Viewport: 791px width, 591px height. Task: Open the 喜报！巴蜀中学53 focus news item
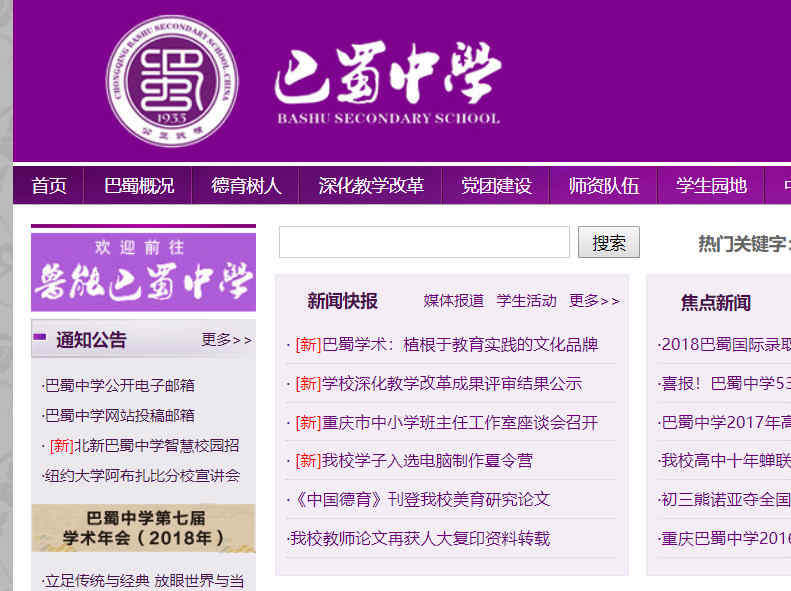[724, 384]
